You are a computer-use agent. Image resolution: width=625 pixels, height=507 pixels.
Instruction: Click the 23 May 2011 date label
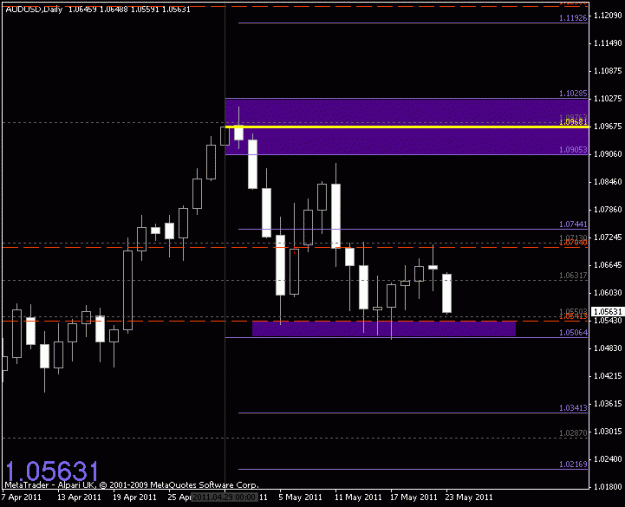(x=469, y=497)
